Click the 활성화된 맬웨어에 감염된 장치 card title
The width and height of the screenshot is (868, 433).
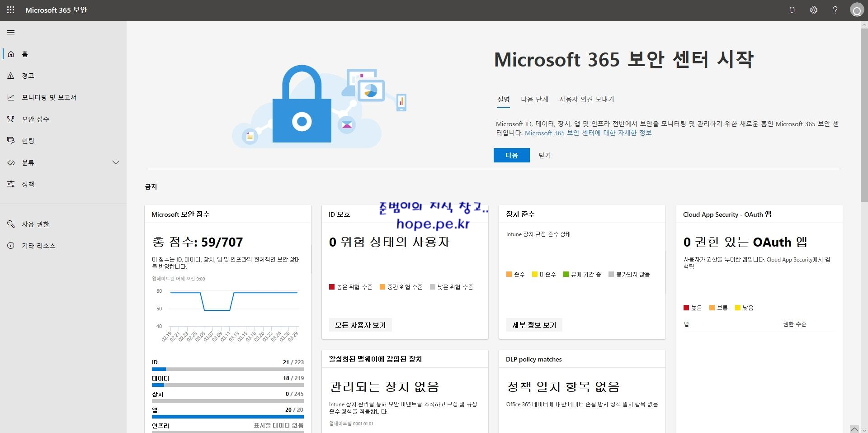(375, 359)
